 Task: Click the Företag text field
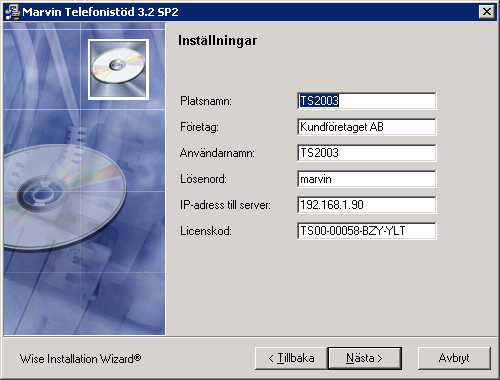[366, 127]
